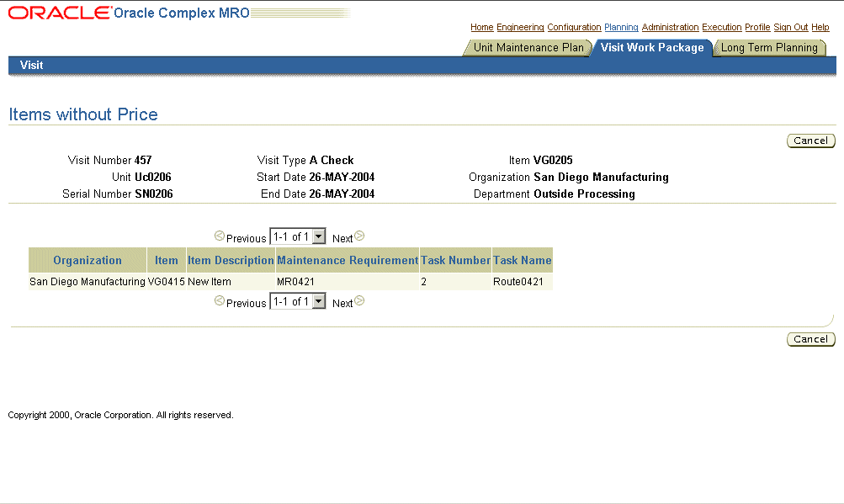
Task: Click the Organization column header
Action: (88, 260)
